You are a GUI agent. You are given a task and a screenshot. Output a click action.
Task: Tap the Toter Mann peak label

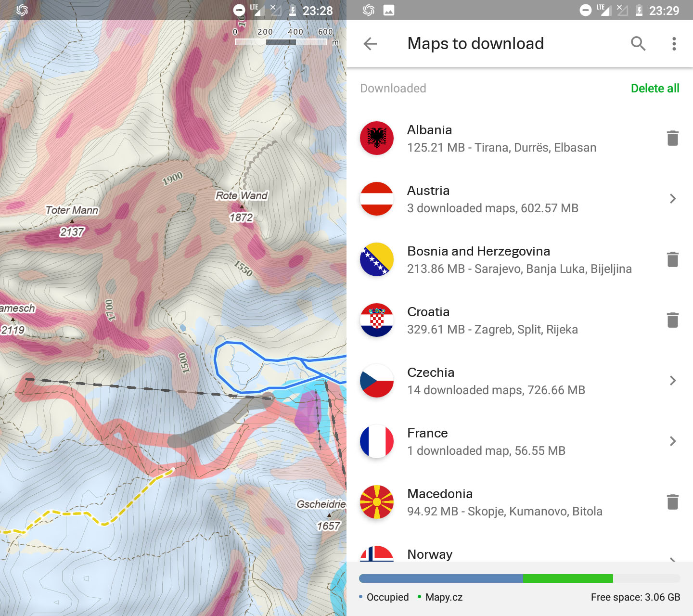(72, 210)
